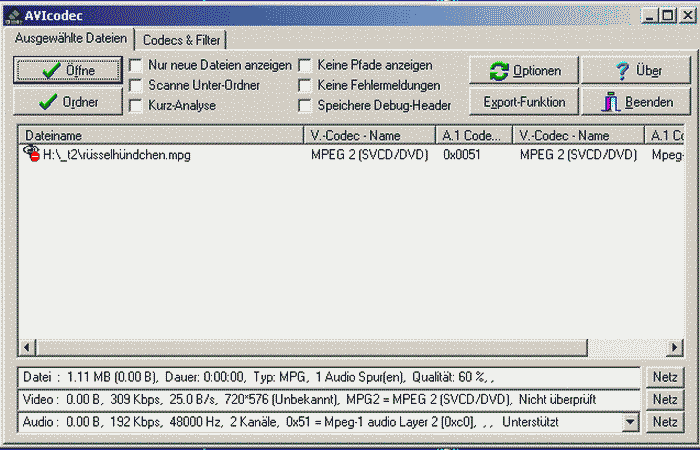Enable 'Keine Pfade anzeigen' checkbox
Viewport: 700px width, 450px height.
coord(305,65)
